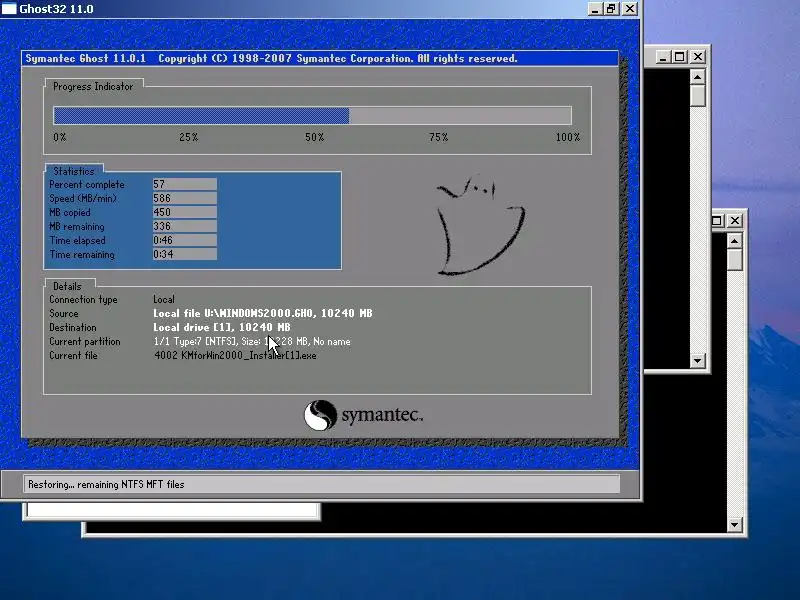Click the Speed value 586
Viewport: 800px width, 600px height.
point(184,198)
